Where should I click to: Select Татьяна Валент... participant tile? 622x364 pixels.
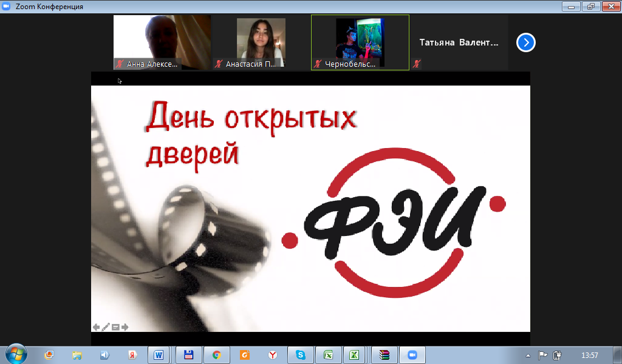459,42
